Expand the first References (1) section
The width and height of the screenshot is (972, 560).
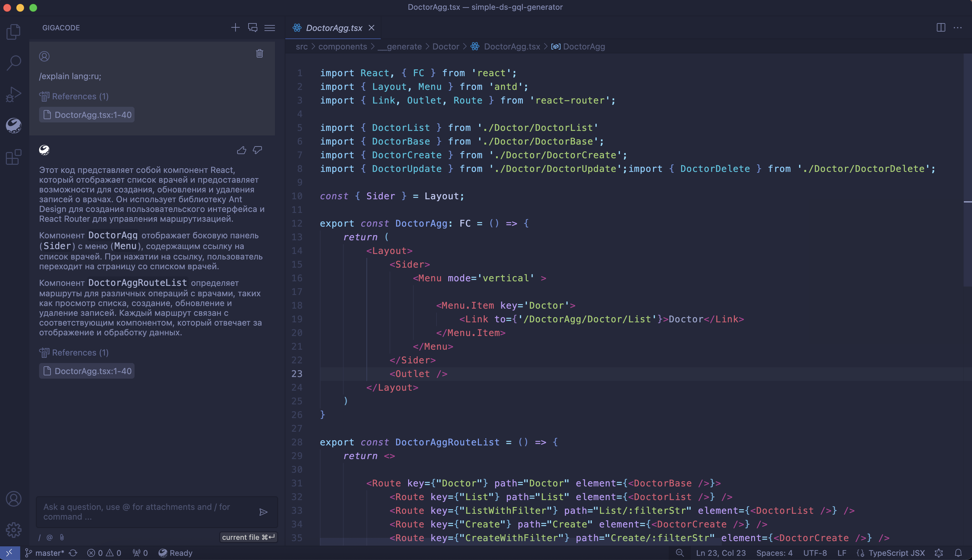[x=74, y=96]
